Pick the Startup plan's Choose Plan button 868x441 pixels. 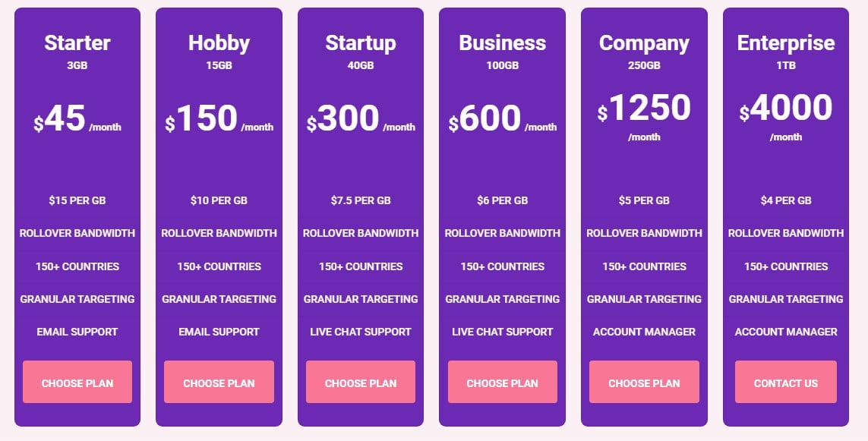pos(361,382)
